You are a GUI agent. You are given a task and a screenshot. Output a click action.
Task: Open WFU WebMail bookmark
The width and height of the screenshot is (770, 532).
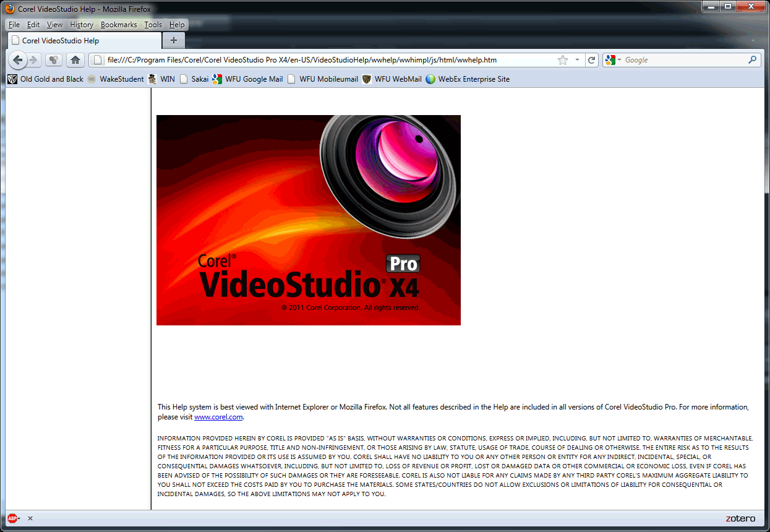click(x=392, y=79)
